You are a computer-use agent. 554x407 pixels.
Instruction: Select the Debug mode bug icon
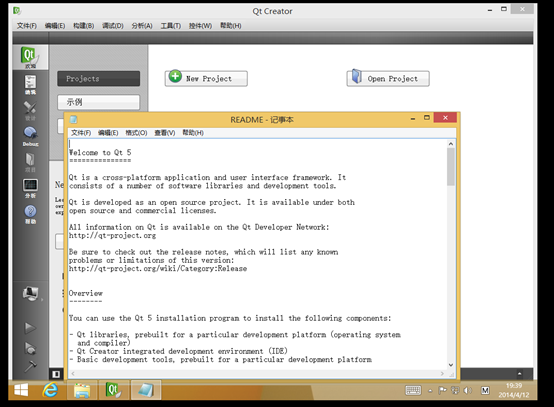(x=30, y=136)
